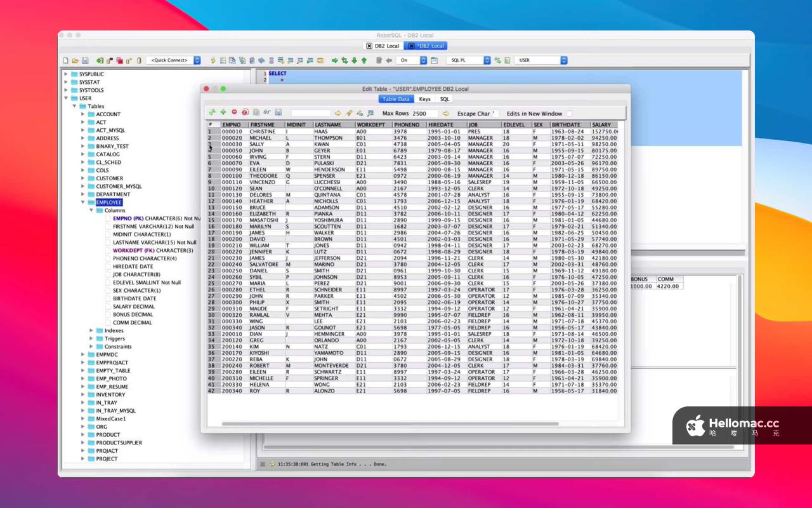Click the new file icon in main toolbar

click(x=65, y=60)
